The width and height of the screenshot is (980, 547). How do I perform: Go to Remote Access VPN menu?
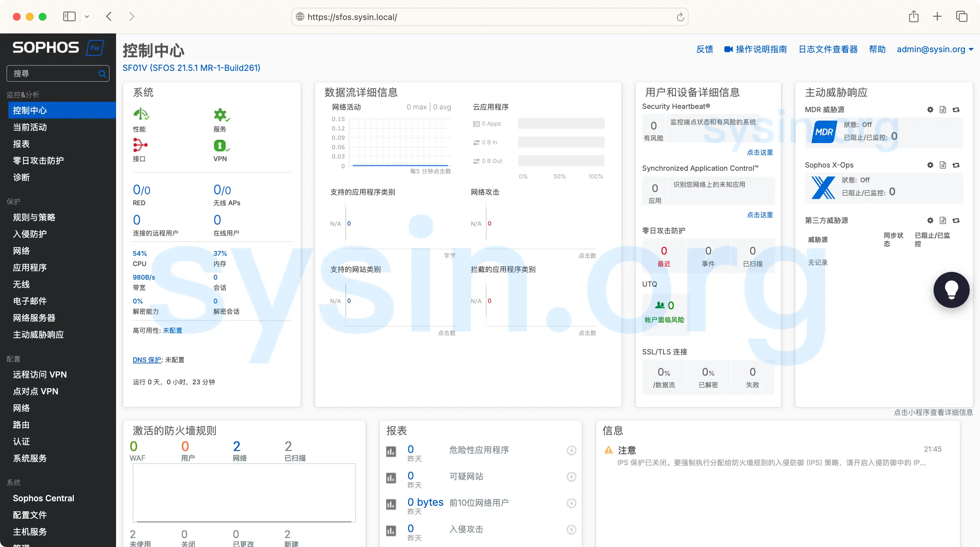click(x=40, y=375)
